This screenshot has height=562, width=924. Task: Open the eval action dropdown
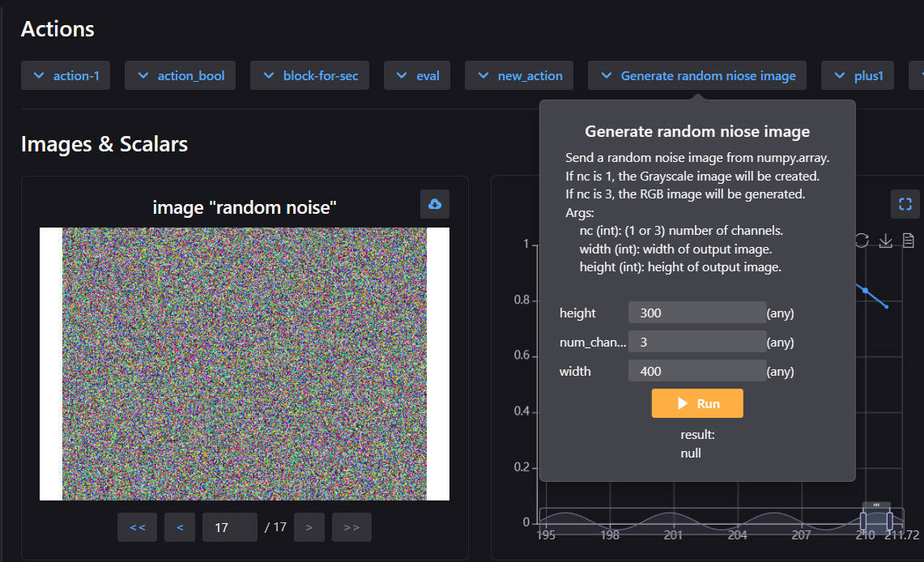417,75
